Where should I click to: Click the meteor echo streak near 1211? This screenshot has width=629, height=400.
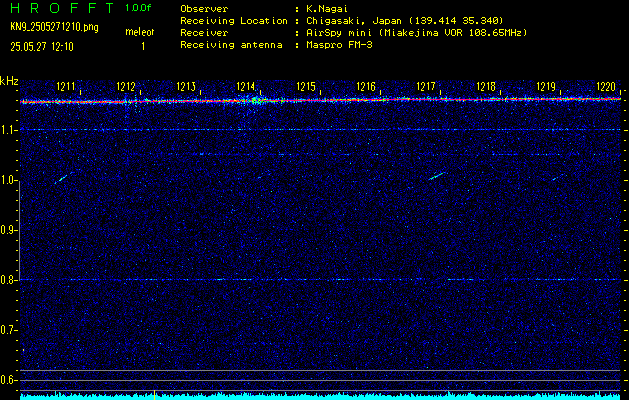coord(63,177)
